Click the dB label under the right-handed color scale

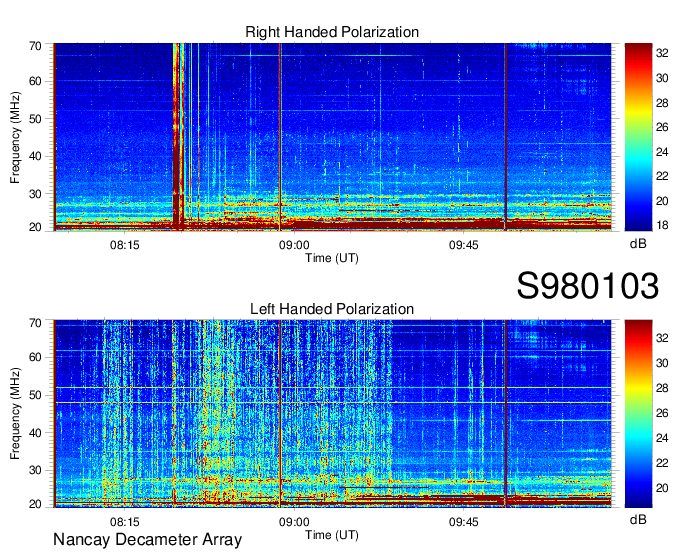[638, 244]
